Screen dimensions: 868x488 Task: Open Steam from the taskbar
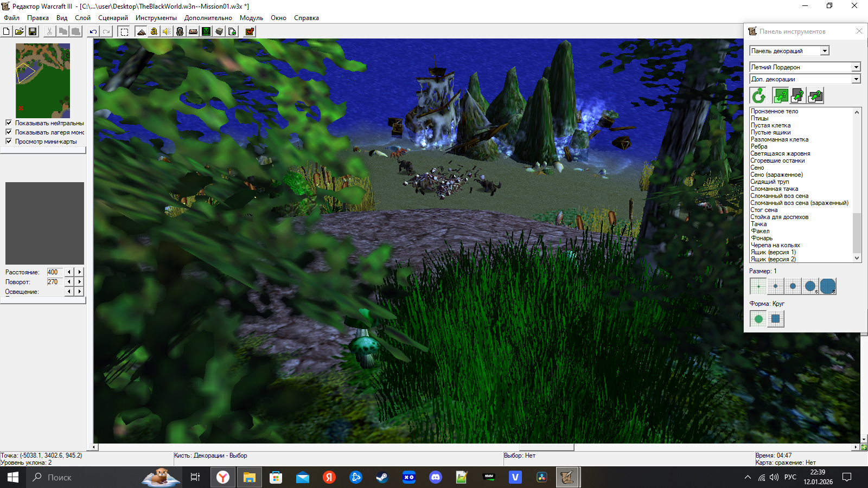coord(382,477)
